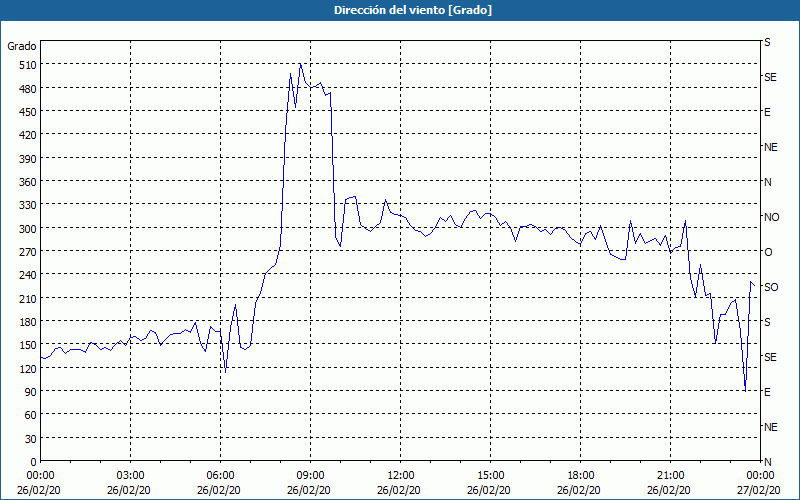Click the S compass label at the chart's upper edge
The width and height of the screenshot is (800, 500).
click(767, 42)
